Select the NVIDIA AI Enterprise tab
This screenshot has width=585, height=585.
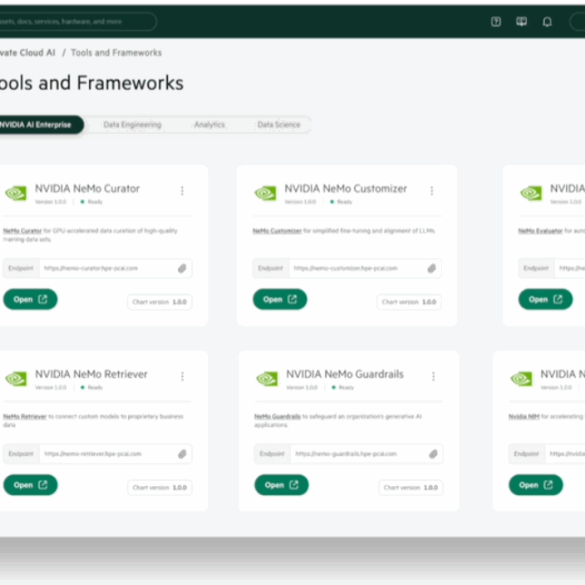click(x=41, y=125)
